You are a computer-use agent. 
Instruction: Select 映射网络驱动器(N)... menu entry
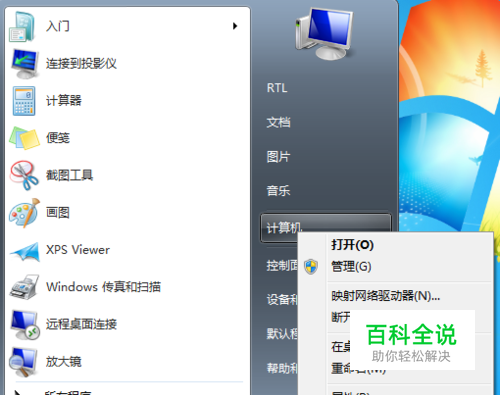pyautogui.click(x=386, y=296)
